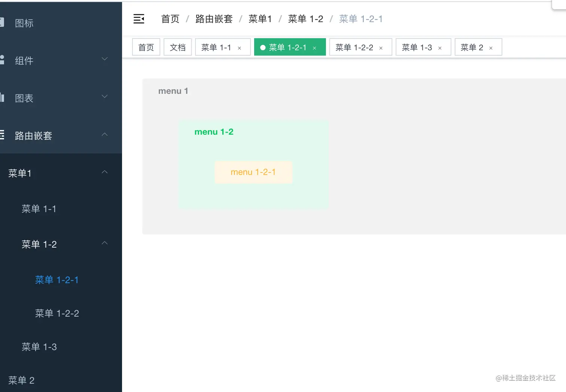
Task: Click 菜单1 in the breadcrumb trail
Action: pos(260,19)
